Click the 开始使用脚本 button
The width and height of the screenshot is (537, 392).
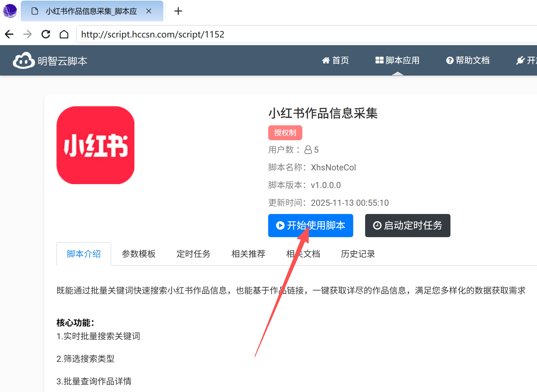(x=311, y=226)
